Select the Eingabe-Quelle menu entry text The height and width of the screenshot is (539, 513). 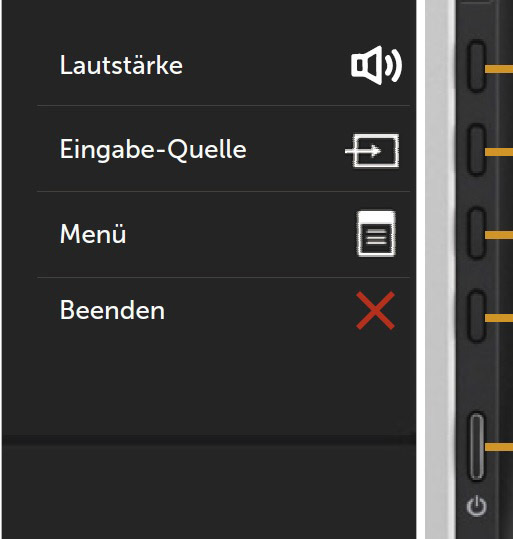click(x=153, y=150)
